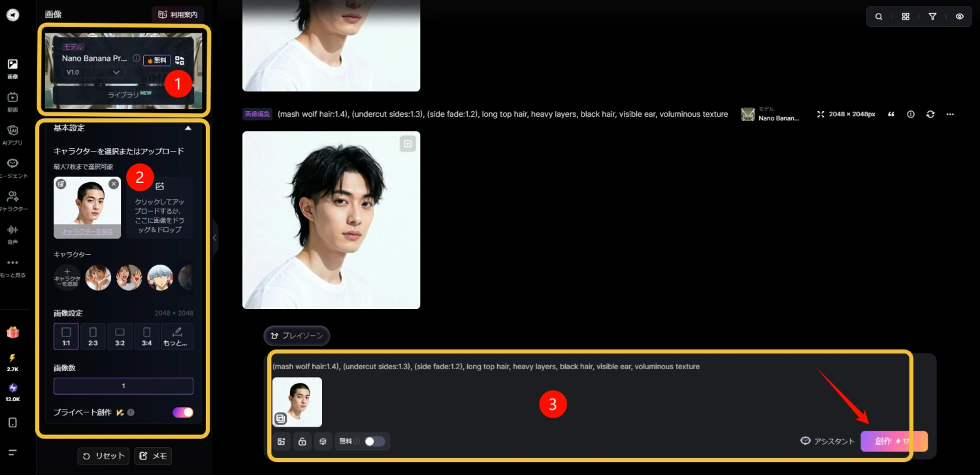Screen dimensions: 980x475
Task: Open the three-dot more options menu
Action: coord(950,114)
